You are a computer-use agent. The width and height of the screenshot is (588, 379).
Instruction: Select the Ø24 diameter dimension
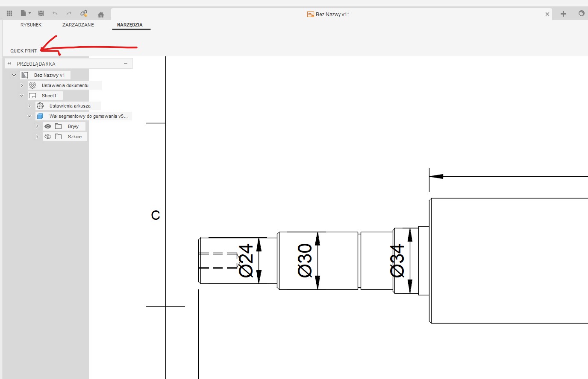click(x=246, y=261)
